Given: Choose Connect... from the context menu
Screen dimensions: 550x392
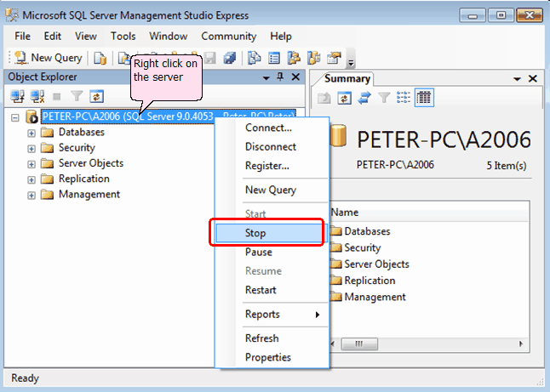Looking at the screenshot, I should (272, 128).
